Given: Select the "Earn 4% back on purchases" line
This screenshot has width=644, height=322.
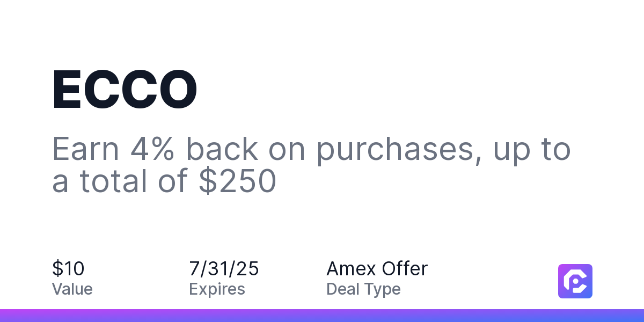Looking at the screenshot, I should click(311, 150).
